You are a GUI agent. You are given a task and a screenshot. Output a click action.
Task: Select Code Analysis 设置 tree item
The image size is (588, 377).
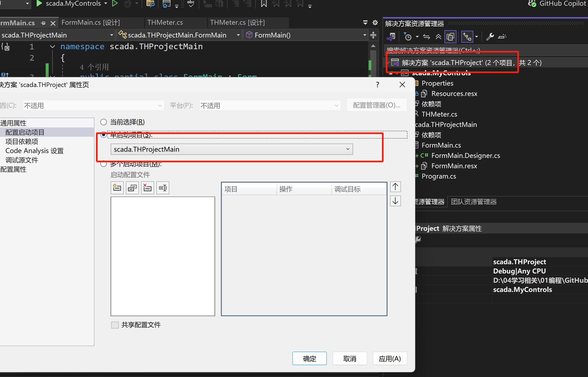35,151
